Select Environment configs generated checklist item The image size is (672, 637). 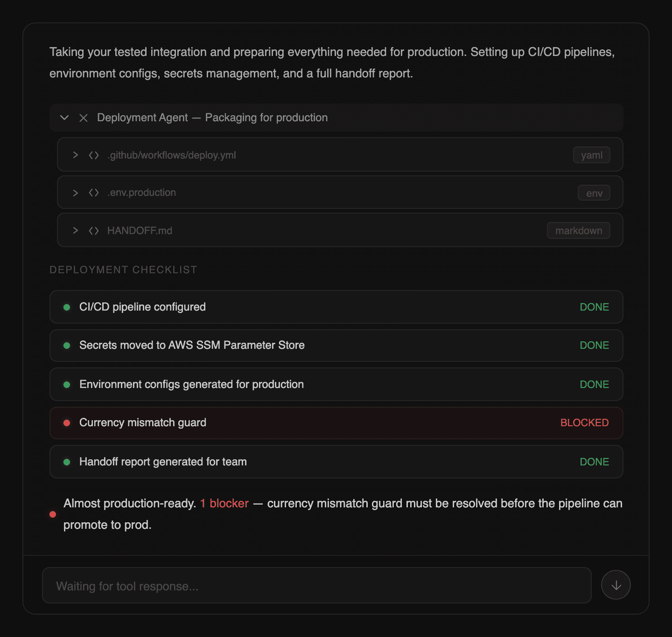tap(191, 384)
